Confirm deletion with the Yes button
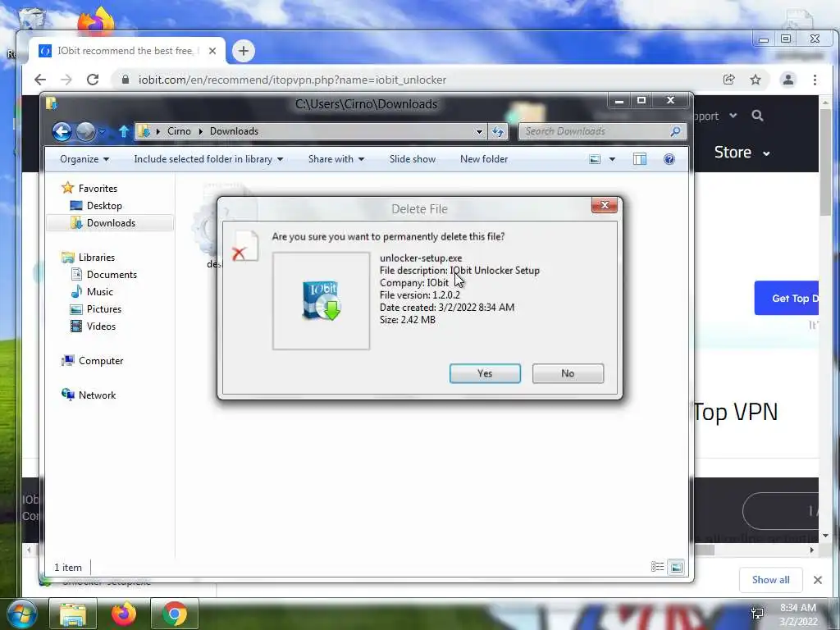 pos(485,373)
